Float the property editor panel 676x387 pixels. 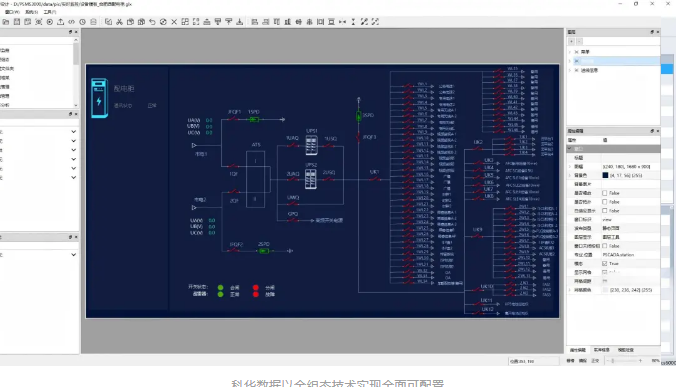(x=652, y=131)
